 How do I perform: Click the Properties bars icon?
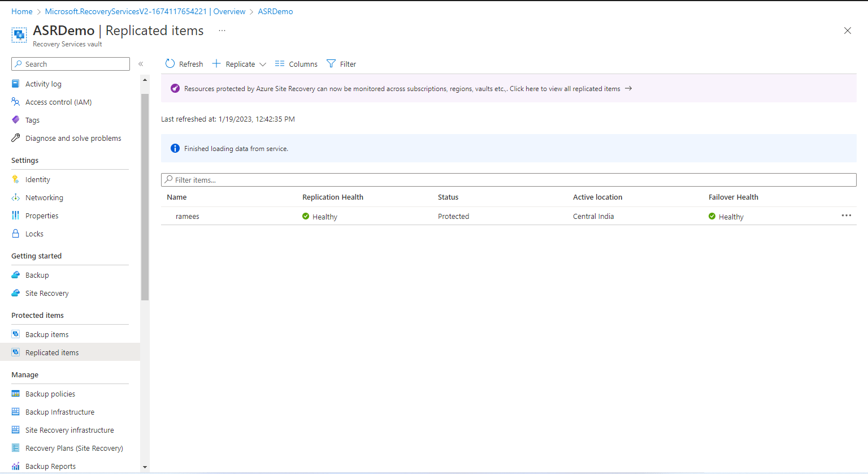[16, 216]
